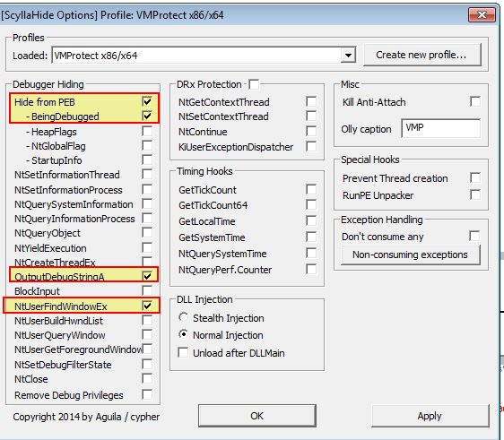Click the Create new profile button
Viewport: 504px width, 440px height.
(x=422, y=55)
